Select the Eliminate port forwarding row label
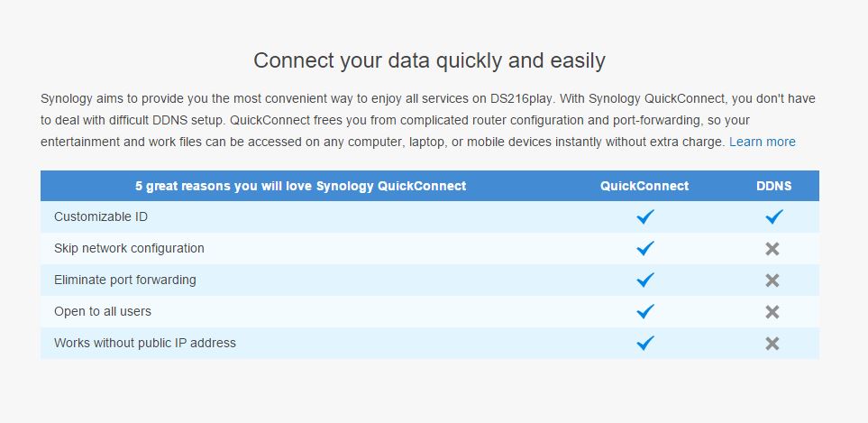Image resolution: width=868 pixels, height=423 pixels. [125, 280]
